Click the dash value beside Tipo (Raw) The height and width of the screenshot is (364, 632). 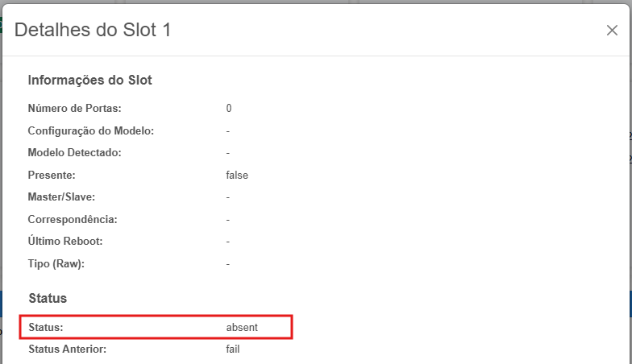228,263
